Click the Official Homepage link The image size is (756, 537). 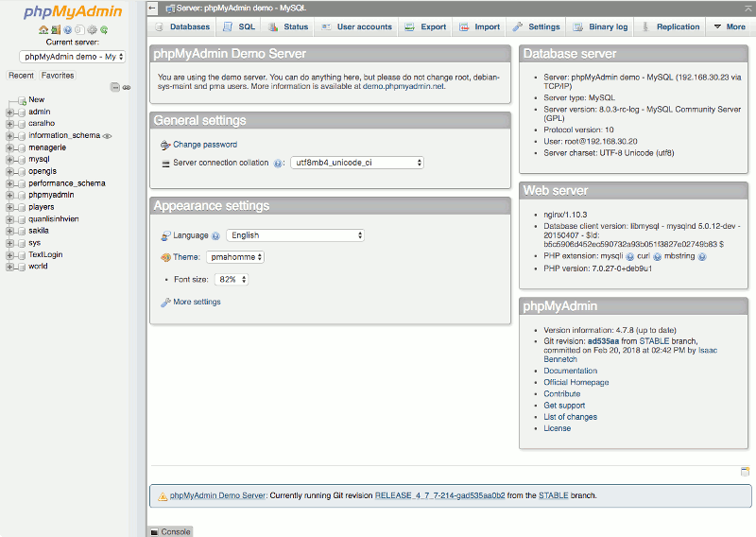tap(576, 383)
